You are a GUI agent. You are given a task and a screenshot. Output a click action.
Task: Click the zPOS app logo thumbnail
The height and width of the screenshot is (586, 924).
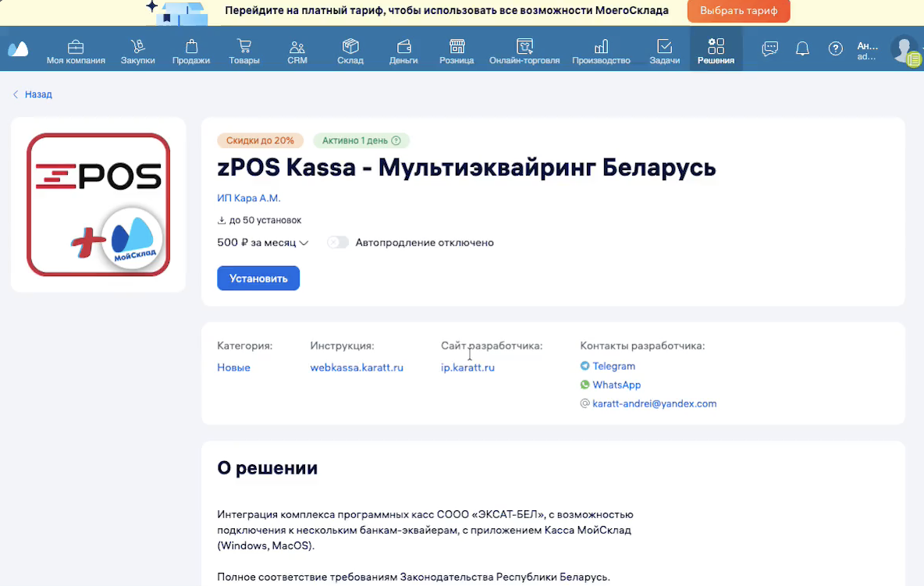[98, 204]
